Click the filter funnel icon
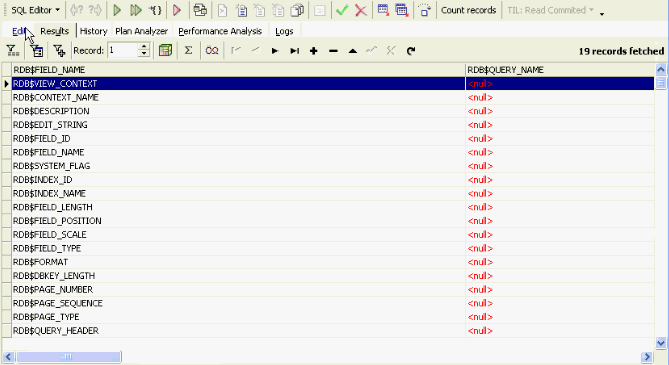Image resolution: width=669 pixels, height=365 pixels. 13,51
